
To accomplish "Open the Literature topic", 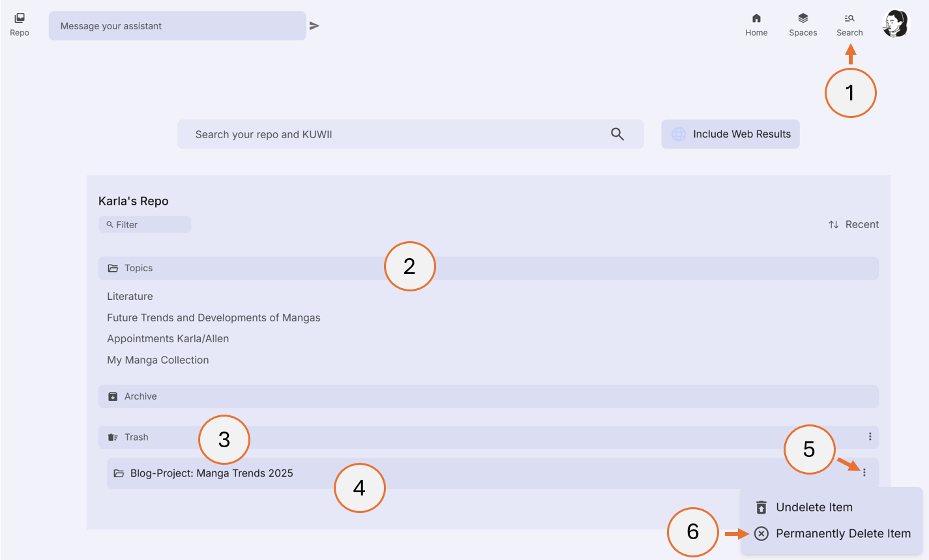I will [130, 296].
